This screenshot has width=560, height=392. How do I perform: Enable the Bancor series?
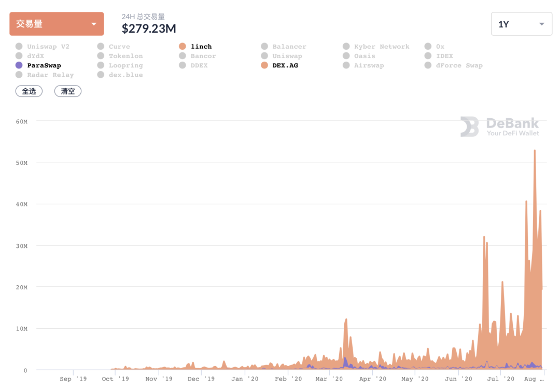click(x=198, y=55)
